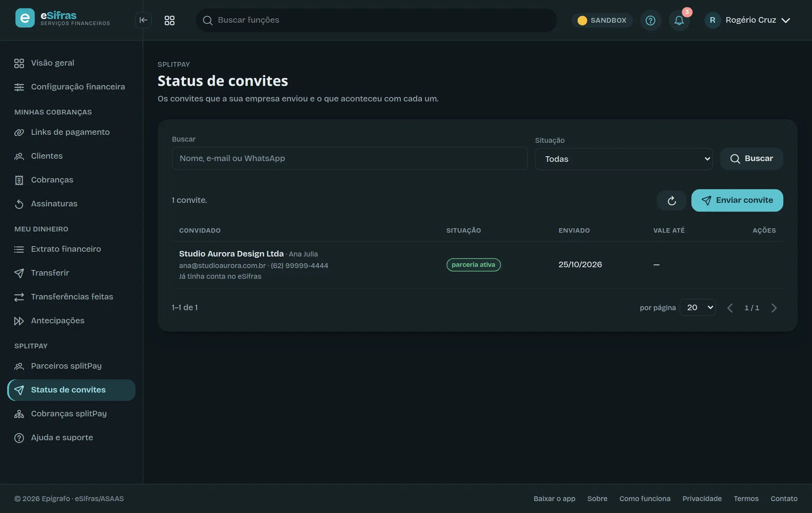Change the por página value of 20
Image resolution: width=812 pixels, height=513 pixels.
[697, 307]
